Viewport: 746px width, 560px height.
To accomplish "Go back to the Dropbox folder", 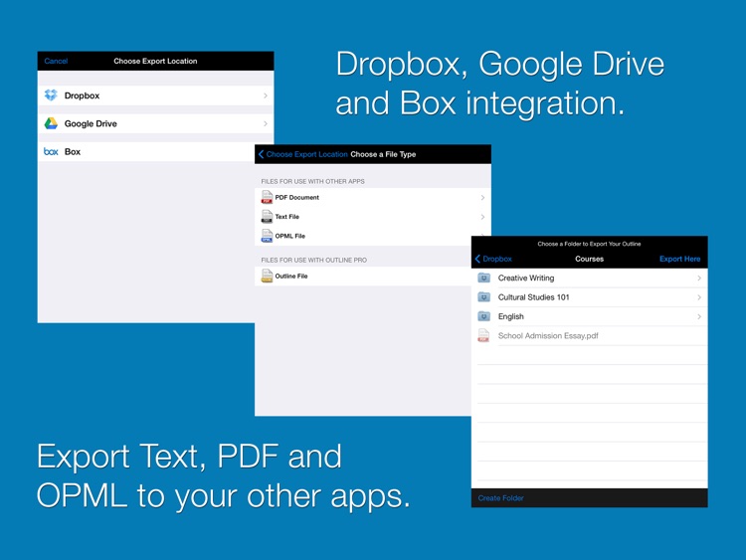I will tap(493, 259).
